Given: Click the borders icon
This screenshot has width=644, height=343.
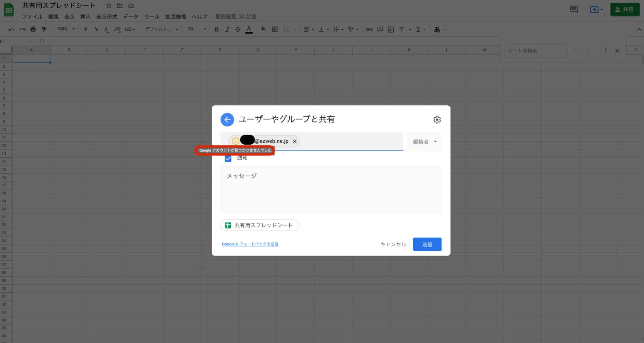Looking at the screenshot, I should [274, 29].
